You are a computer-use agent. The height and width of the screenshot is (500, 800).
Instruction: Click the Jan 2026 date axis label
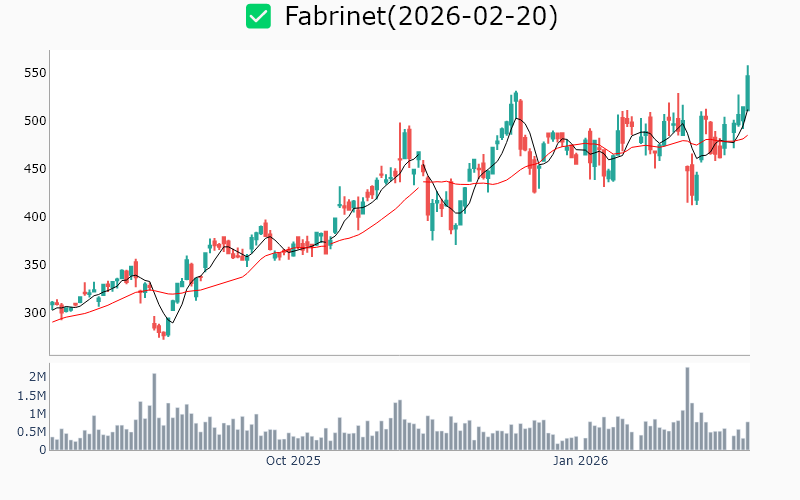tap(581, 461)
